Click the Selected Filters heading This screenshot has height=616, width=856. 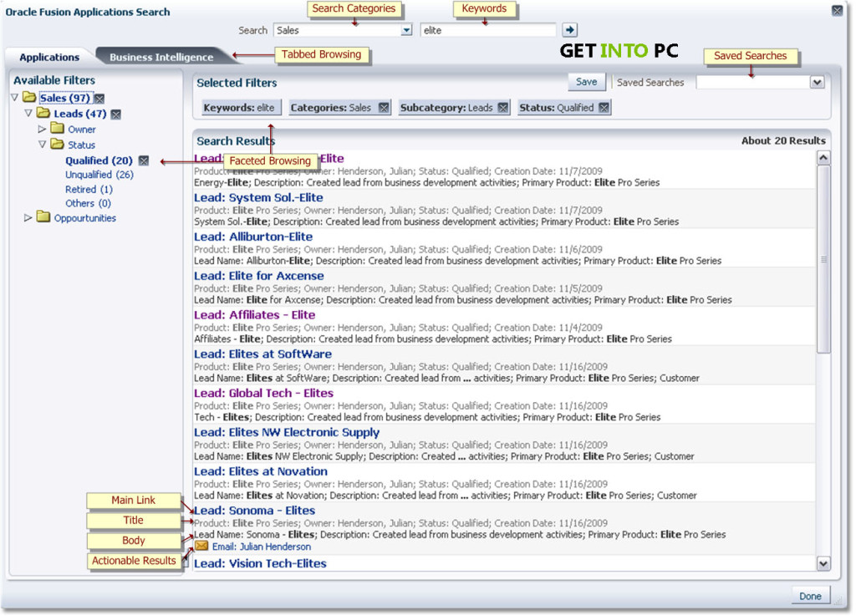tap(237, 83)
